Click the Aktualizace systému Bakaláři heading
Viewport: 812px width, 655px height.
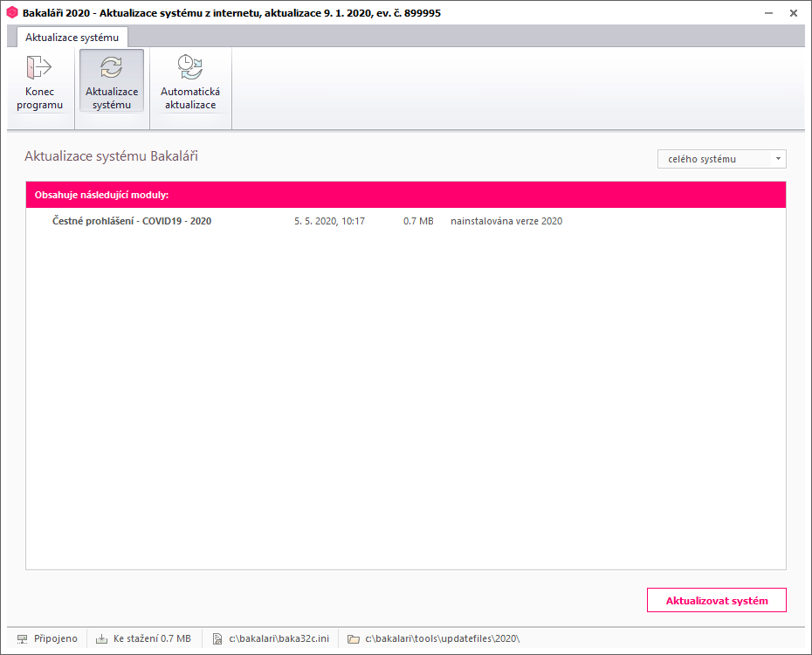coord(111,155)
